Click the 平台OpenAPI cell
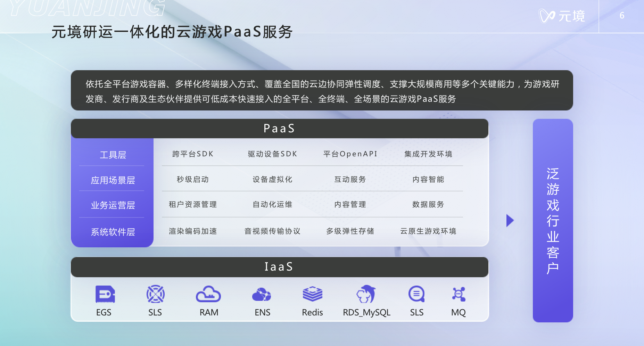This screenshot has width=644, height=346. pos(350,154)
